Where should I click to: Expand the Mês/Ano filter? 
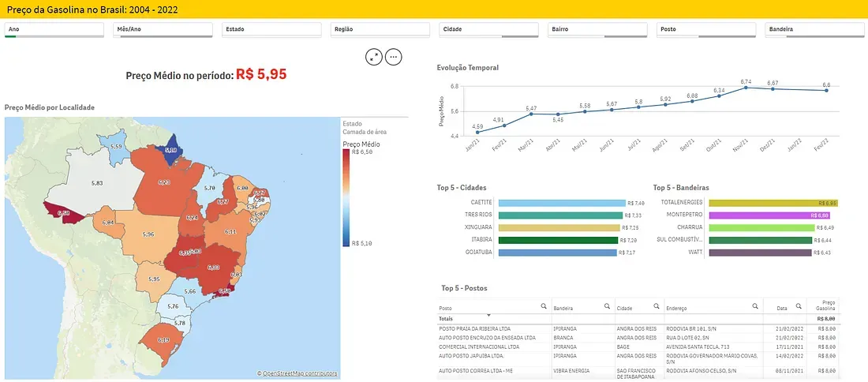pos(163,29)
